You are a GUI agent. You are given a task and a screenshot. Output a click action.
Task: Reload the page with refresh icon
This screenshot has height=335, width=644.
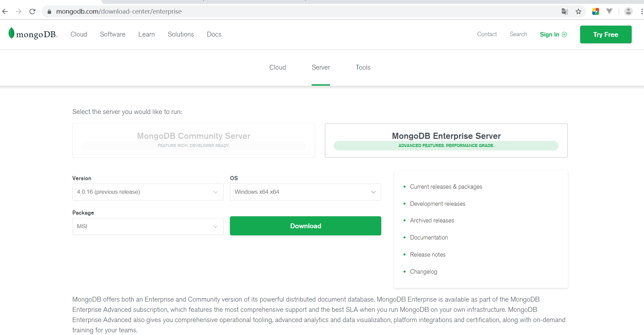point(32,12)
